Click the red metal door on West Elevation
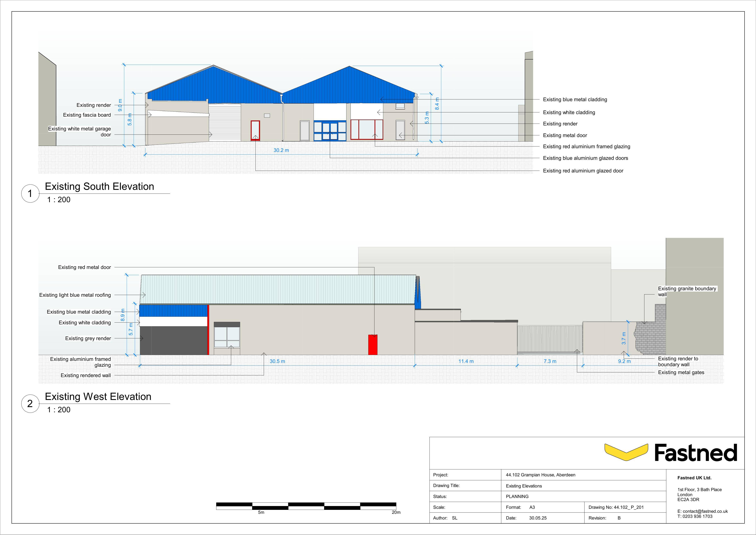Screen dimensions: 756x535 click(373, 345)
